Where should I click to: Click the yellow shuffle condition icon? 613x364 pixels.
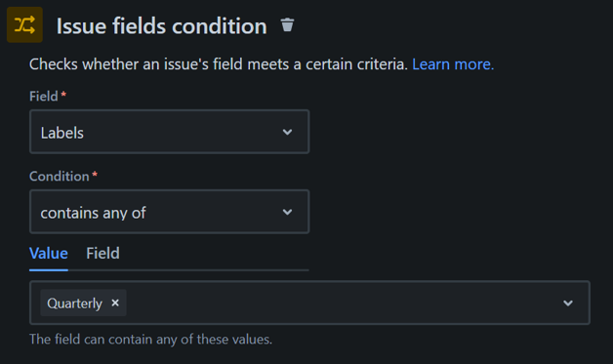(24, 24)
